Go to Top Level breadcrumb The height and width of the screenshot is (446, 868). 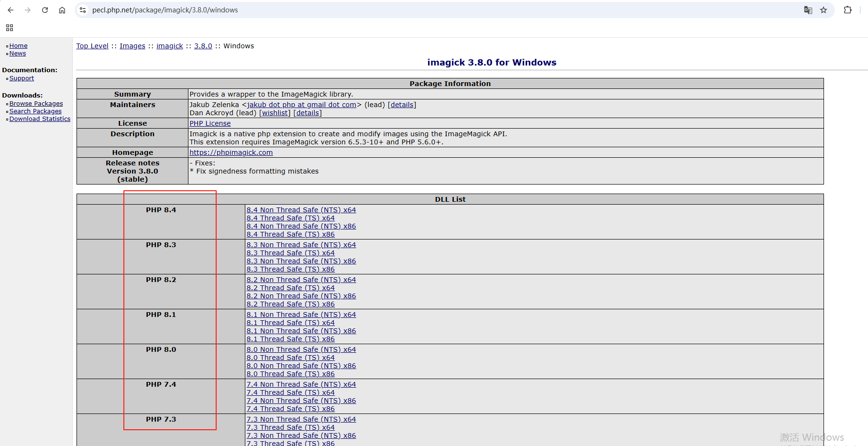click(92, 46)
